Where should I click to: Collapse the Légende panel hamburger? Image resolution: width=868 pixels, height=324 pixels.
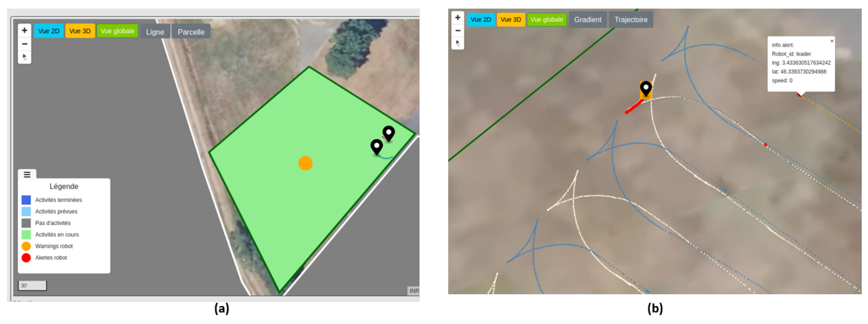(27, 174)
